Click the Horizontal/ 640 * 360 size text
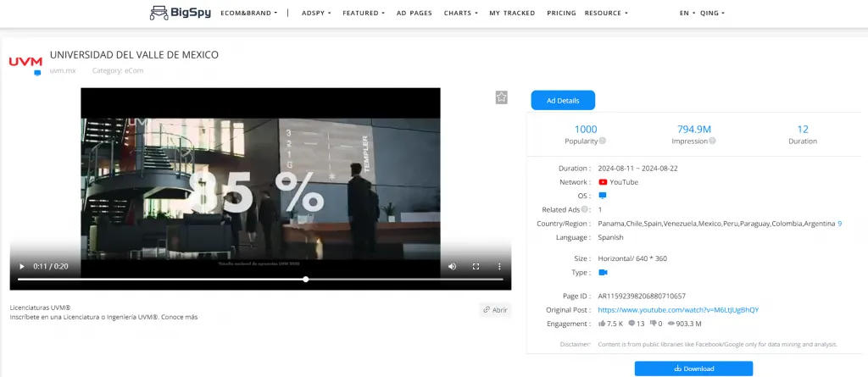 click(x=632, y=258)
